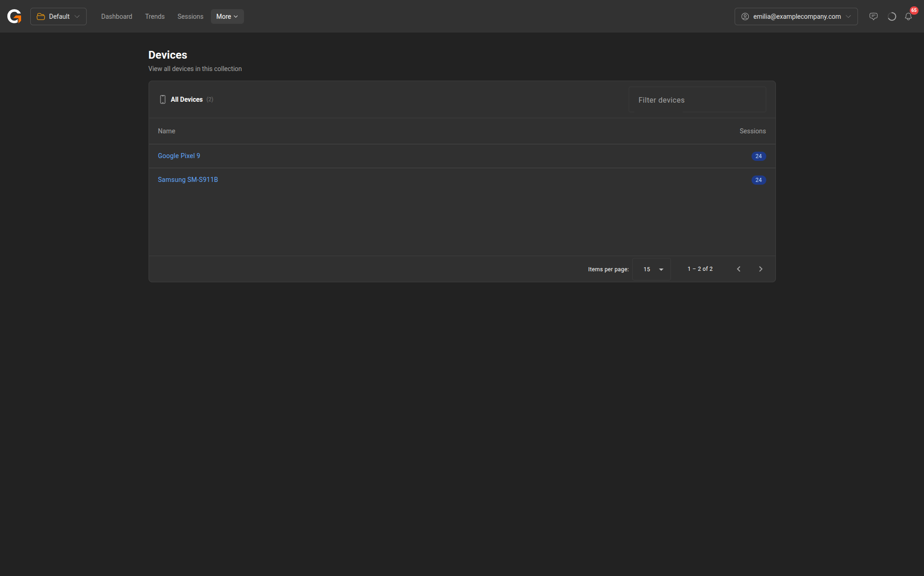Image resolution: width=924 pixels, height=576 pixels.
Task: Go to previous page arrow
Action: pyautogui.click(x=738, y=269)
